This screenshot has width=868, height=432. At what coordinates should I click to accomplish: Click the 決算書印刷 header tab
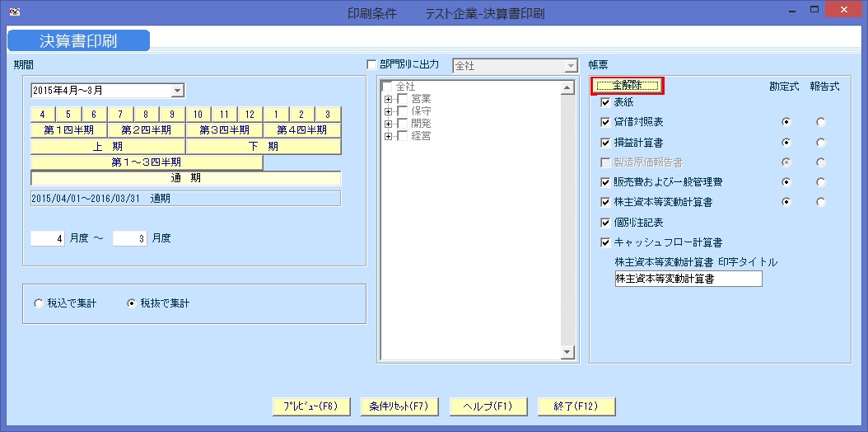coord(78,41)
